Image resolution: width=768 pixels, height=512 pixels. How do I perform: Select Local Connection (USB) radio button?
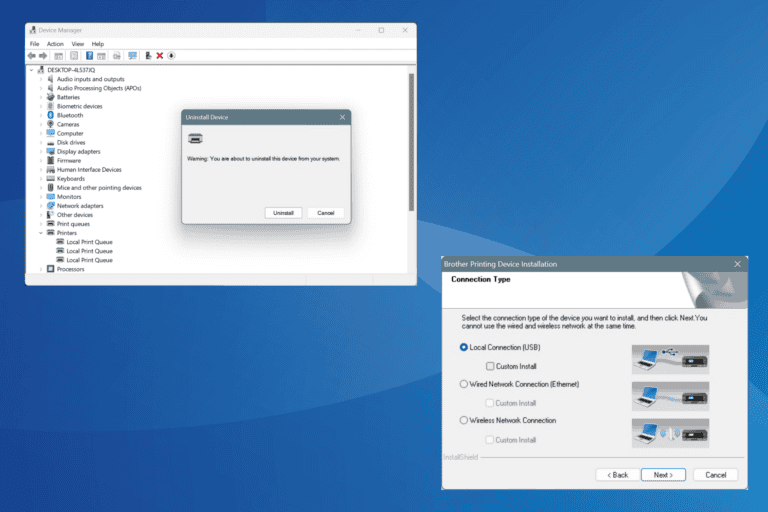(463, 347)
